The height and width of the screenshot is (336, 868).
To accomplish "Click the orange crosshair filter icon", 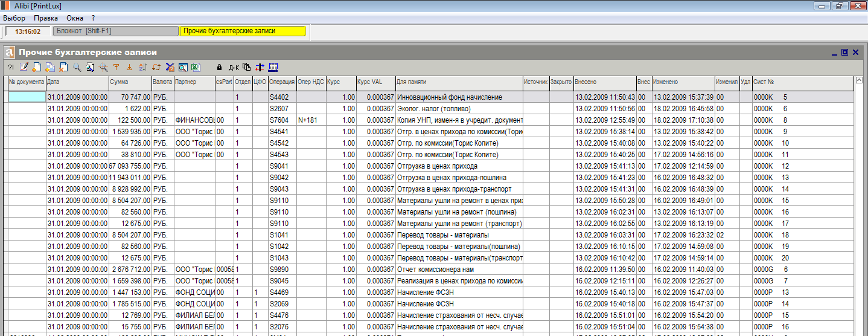I will (x=103, y=67).
